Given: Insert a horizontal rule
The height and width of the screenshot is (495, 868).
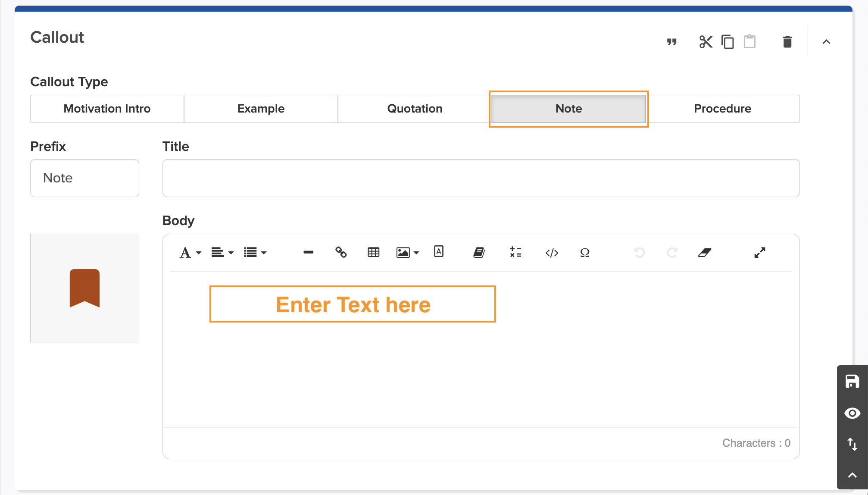Looking at the screenshot, I should [x=308, y=253].
